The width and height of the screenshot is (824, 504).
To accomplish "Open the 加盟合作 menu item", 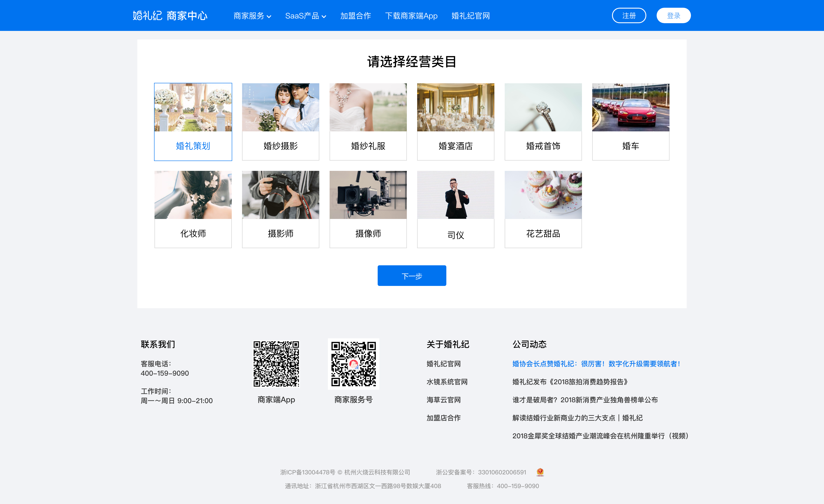I will click(x=356, y=16).
